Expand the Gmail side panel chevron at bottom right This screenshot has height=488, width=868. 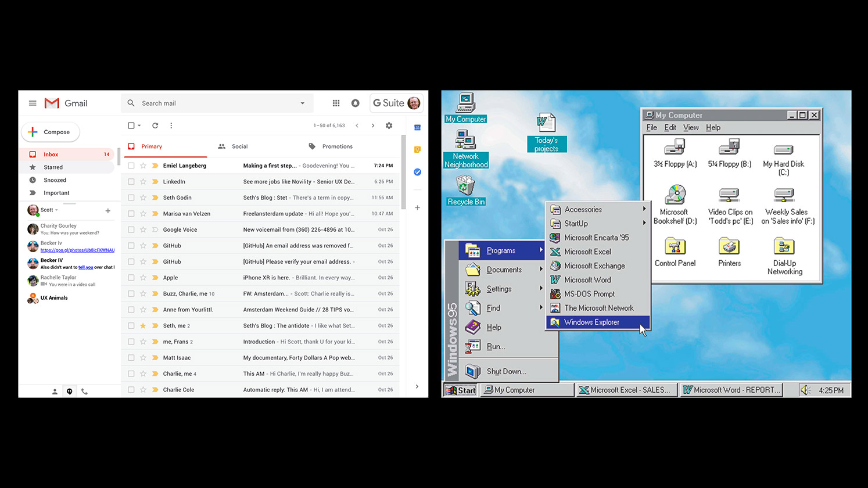417,386
